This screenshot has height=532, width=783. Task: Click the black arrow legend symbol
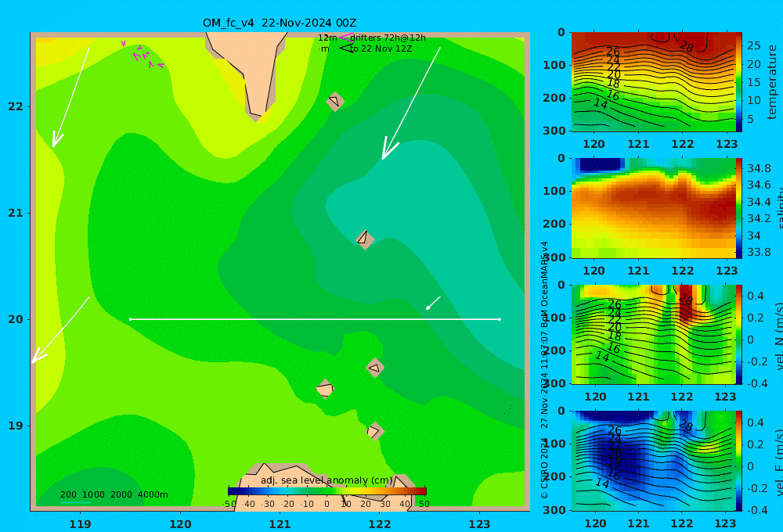coord(345,49)
